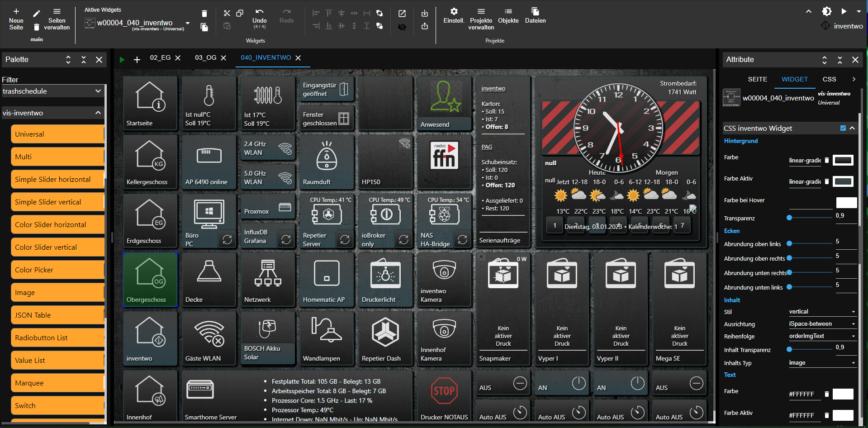Open the SEITE attributes tab

pyautogui.click(x=757, y=79)
